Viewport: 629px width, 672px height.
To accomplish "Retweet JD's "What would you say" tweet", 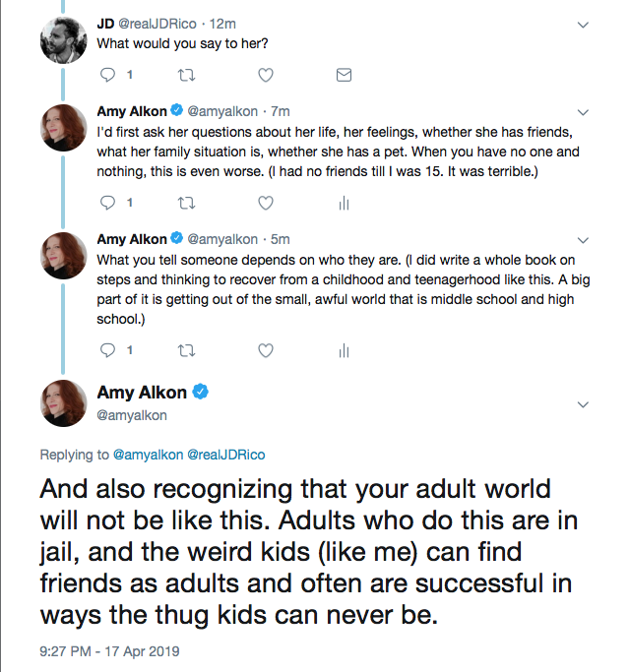I will (x=186, y=75).
